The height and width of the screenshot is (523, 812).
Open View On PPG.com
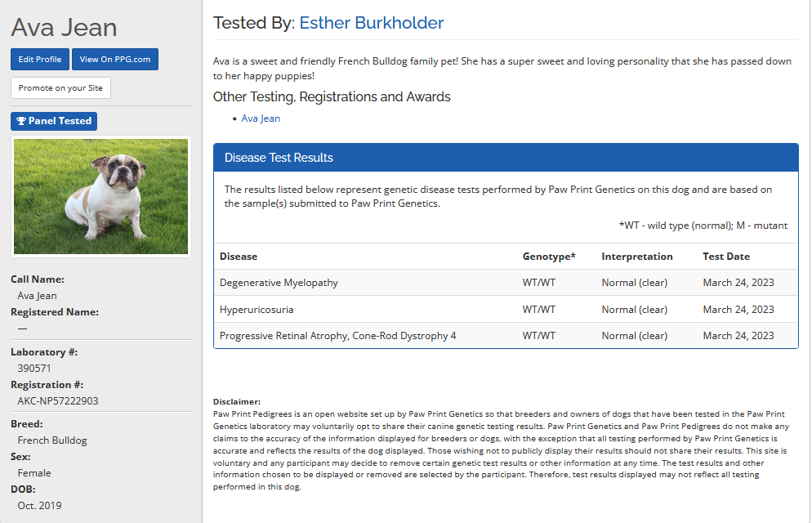(115, 60)
